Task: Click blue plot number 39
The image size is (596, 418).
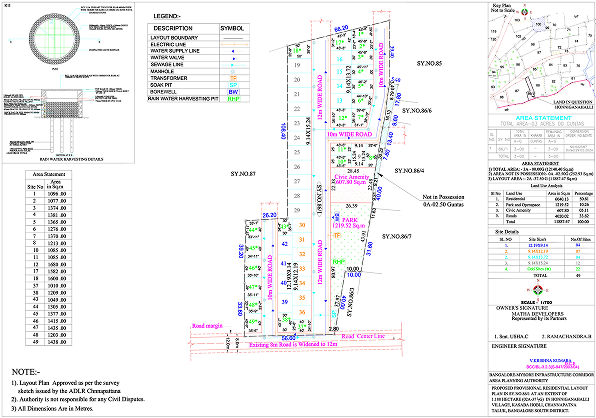Action: 284,302
